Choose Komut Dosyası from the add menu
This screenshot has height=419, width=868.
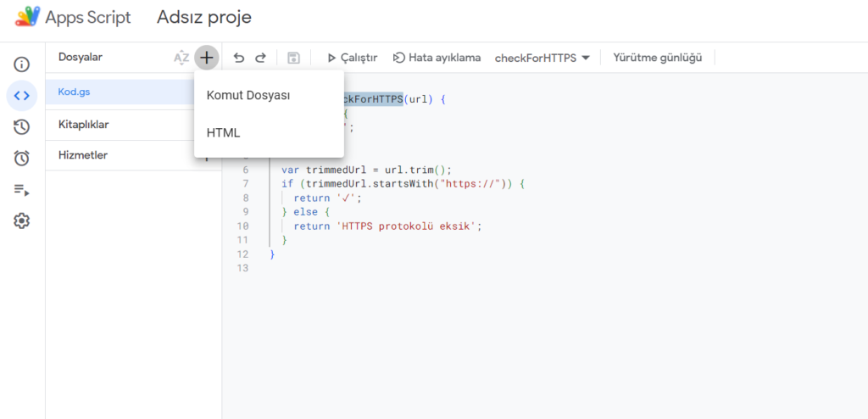click(x=248, y=96)
